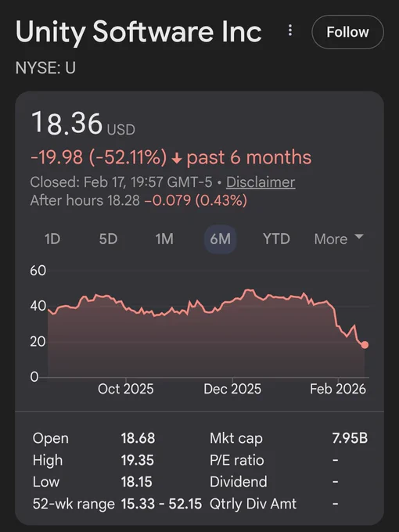Viewport: 399px width, 532px height.
Task: Click the down arrow trend icon
Action: tap(177, 158)
